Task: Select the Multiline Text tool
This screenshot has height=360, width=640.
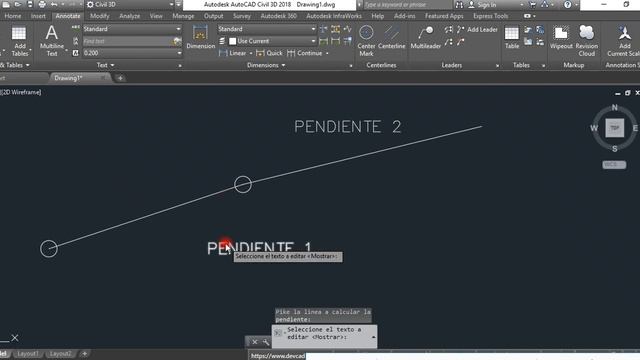Action: pos(51,40)
